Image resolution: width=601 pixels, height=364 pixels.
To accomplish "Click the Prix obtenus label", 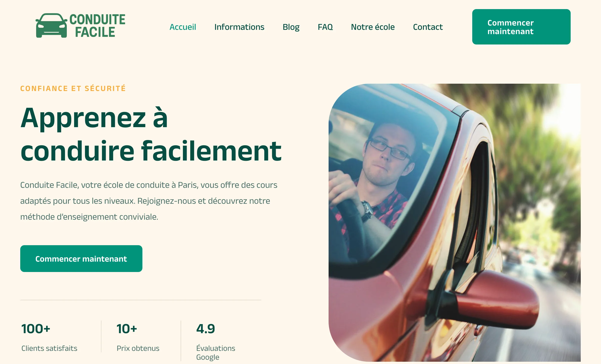I will [x=138, y=348].
